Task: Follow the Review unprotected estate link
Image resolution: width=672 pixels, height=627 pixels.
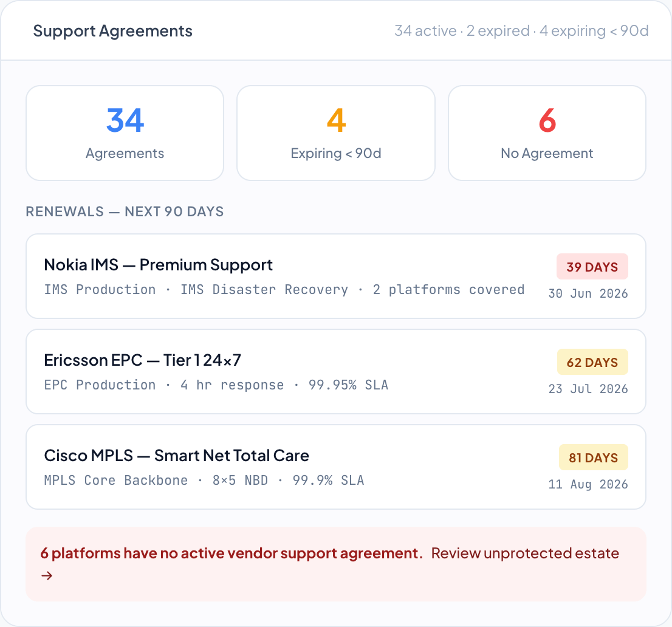Action: click(x=525, y=553)
